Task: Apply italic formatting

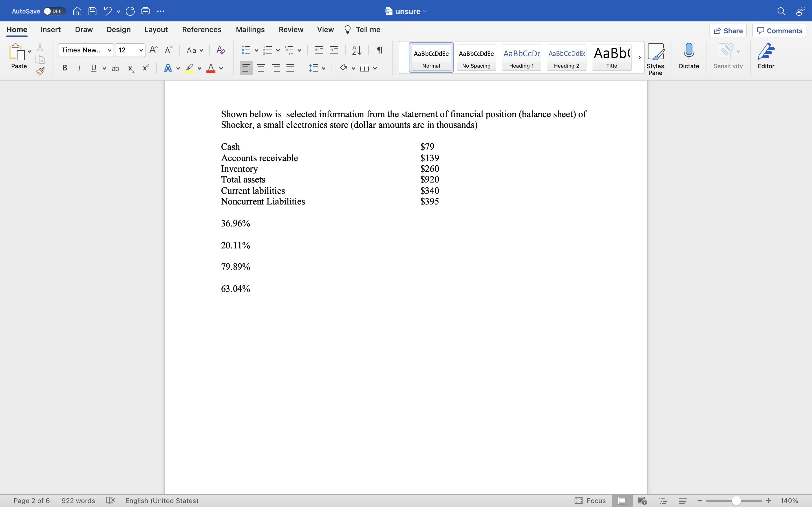Action: point(79,68)
